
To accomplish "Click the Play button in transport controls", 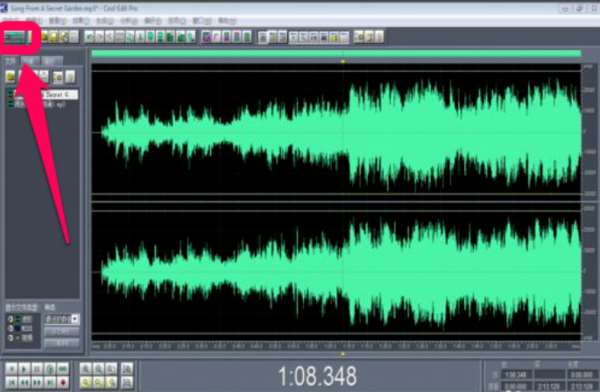I will (x=24, y=369).
